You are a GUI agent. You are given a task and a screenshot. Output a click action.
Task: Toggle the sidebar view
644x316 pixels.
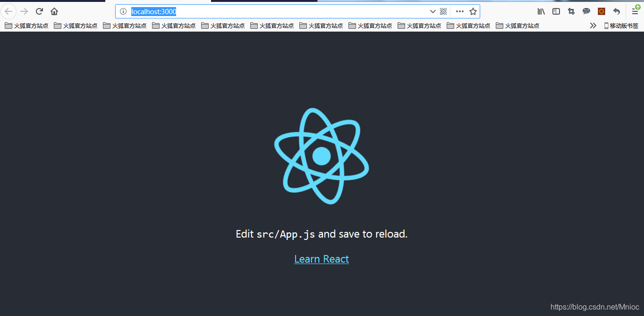click(x=556, y=11)
